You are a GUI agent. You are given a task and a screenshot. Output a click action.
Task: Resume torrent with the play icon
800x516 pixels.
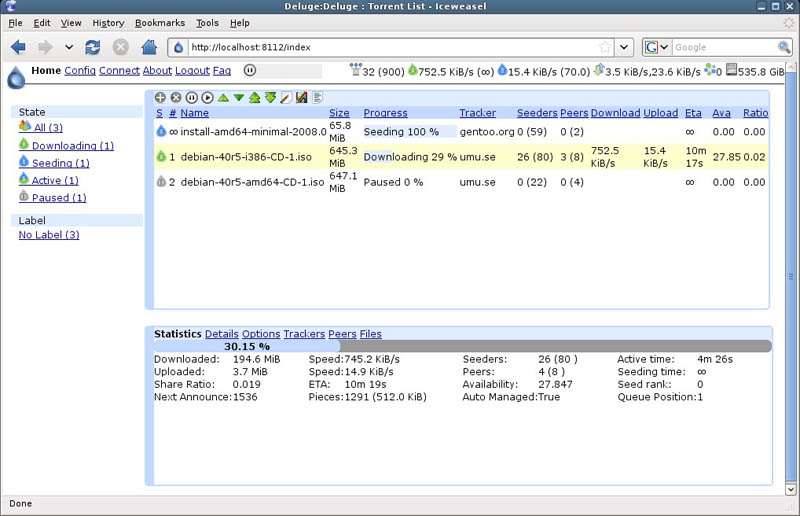pyautogui.click(x=207, y=97)
